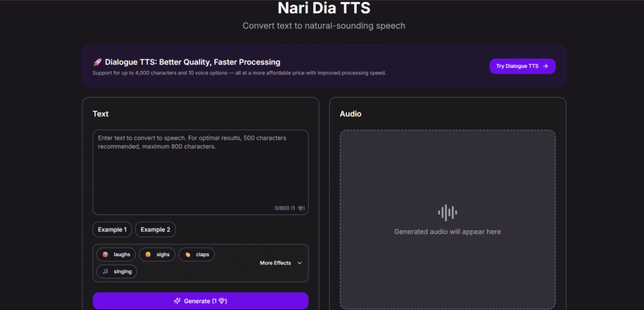Click the Try Dialogue TTS button

(x=522, y=66)
